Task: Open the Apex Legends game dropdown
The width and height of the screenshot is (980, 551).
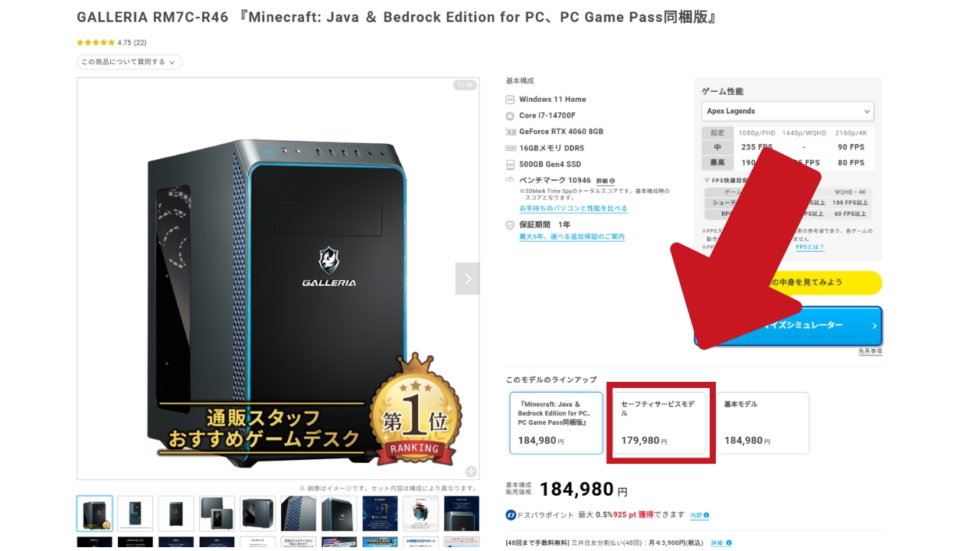Action: (x=788, y=111)
